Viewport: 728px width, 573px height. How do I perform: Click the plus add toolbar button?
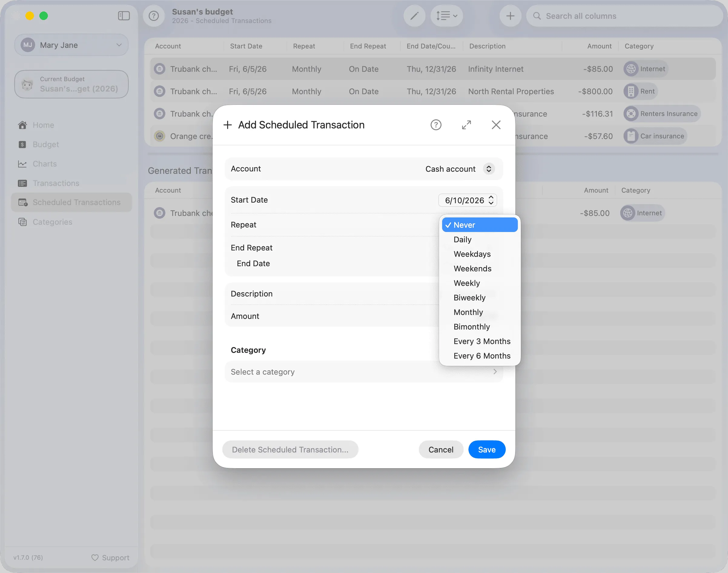(510, 16)
